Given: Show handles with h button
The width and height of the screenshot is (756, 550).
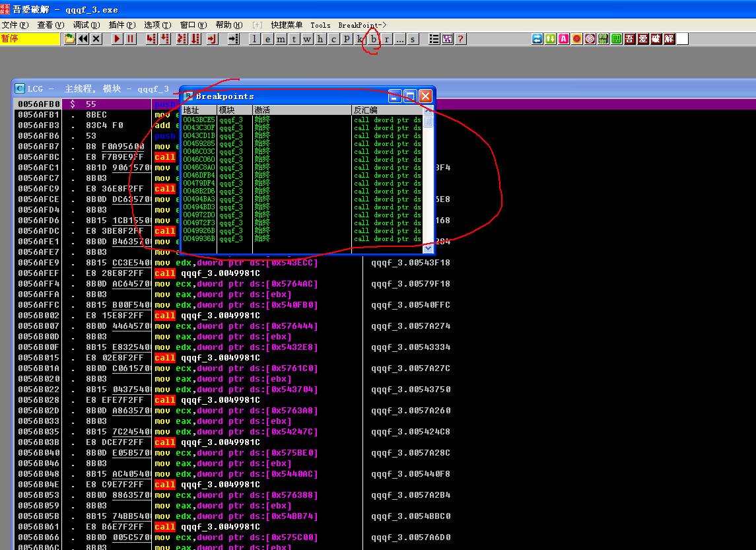Looking at the screenshot, I should (321, 39).
